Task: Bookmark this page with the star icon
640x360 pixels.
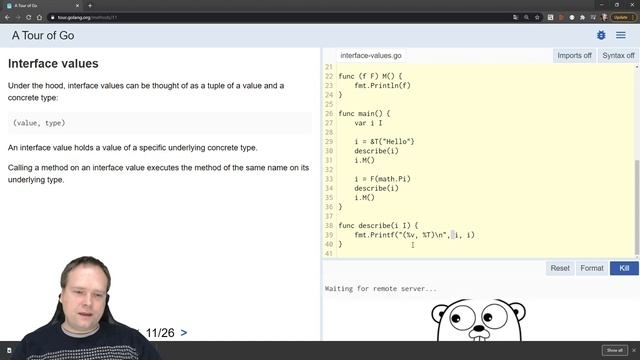Action: click(537, 18)
